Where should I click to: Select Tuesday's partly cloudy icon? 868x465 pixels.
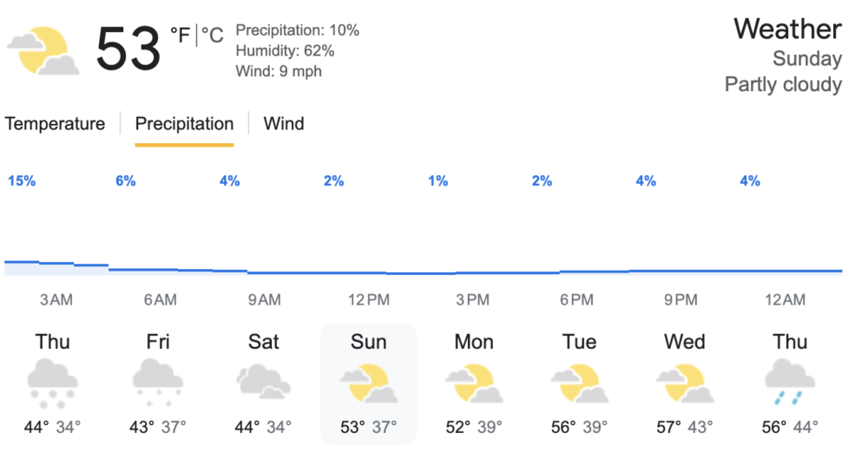[579, 383]
